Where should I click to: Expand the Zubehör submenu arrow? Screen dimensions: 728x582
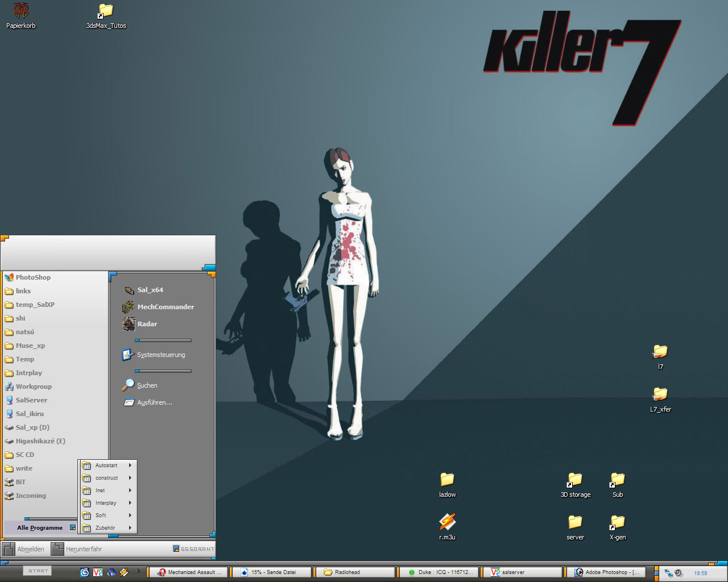tap(130, 528)
